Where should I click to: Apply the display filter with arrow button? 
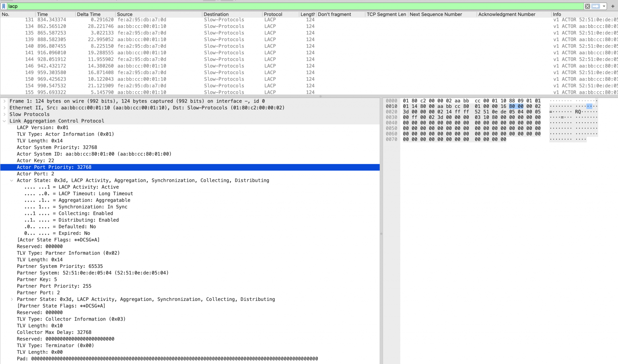coord(595,6)
